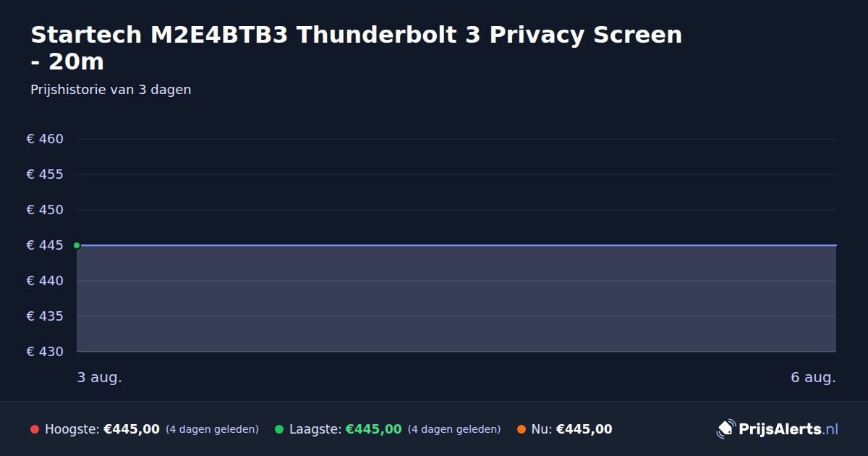Select the green data point on chart
The height and width of the screenshot is (456, 868).
(77, 245)
